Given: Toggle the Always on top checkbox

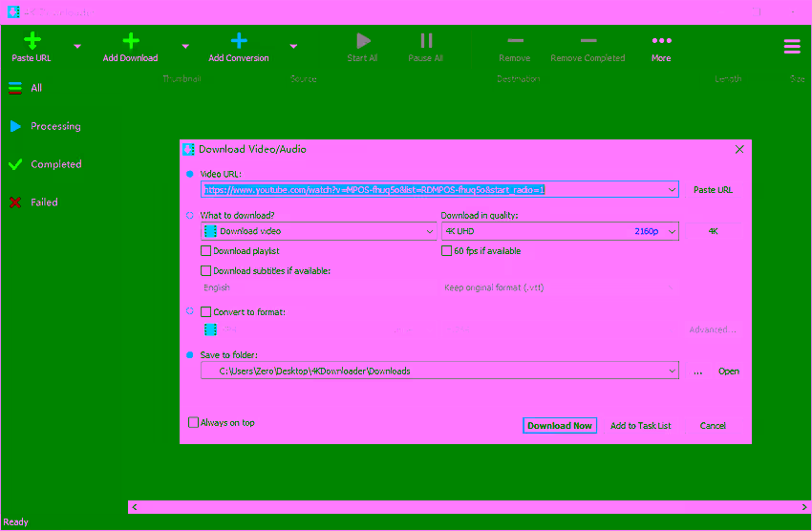Looking at the screenshot, I should click(193, 423).
